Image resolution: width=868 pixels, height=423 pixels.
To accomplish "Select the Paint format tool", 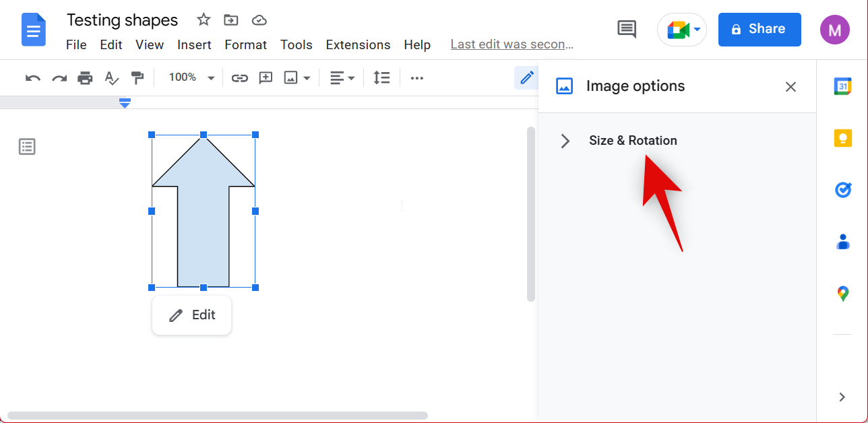I will click(x=137, y=78).
